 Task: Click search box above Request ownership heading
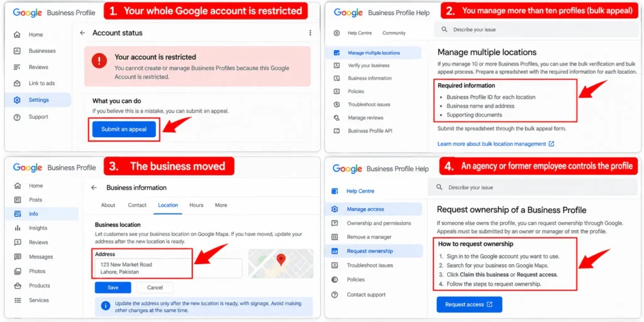pos(533,187)
